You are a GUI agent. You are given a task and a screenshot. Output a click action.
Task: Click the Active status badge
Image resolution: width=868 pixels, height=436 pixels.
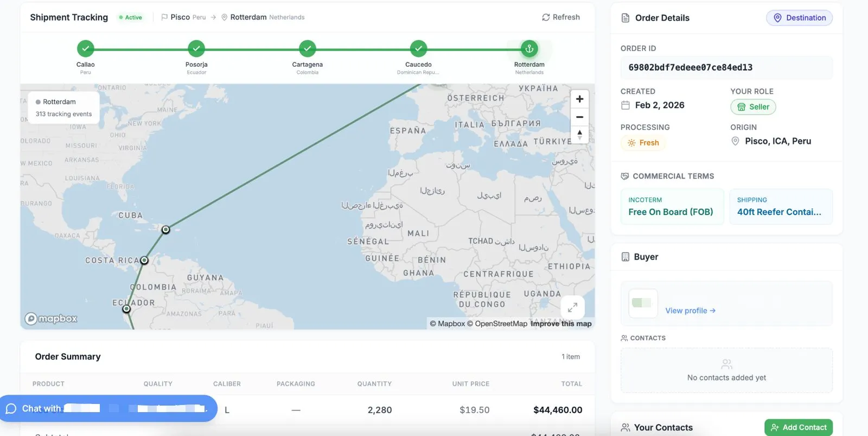(131, 17)
